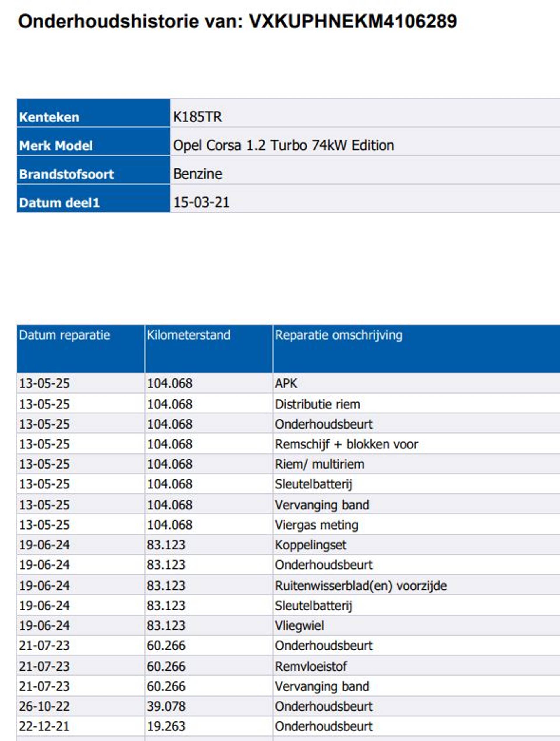560x741 pixels.
Task: Click the Reparatie omschrijving column header
Action: [x=338, y=335]
